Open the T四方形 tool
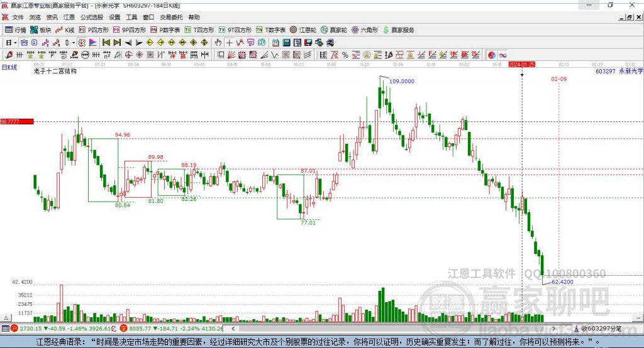Image resolution: width=644 pixels, height=348 pixels. tap(199, 30)
